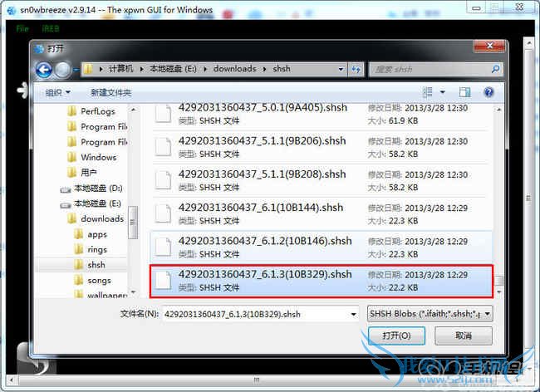The width and height of the screenshot is (540, 392).
Task: Click the folder tree scroll up arrow
Action: click(x=133, y=110)
